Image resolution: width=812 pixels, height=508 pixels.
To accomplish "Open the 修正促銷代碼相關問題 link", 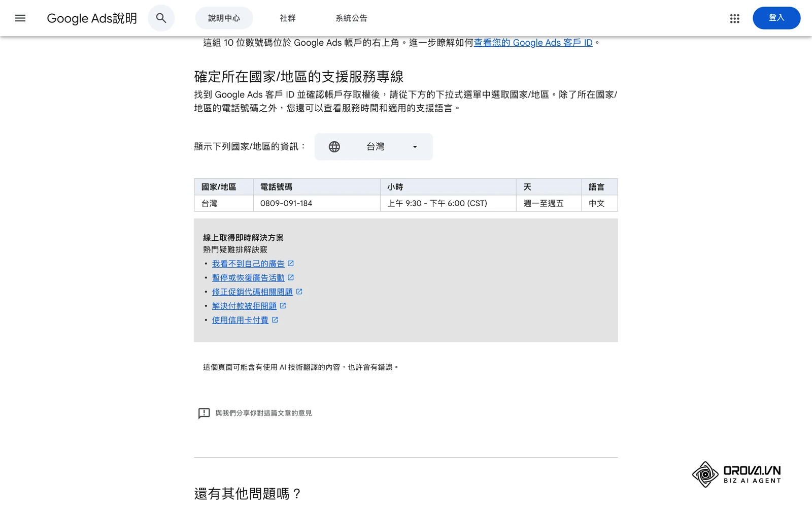I will (x=252, y=292).
